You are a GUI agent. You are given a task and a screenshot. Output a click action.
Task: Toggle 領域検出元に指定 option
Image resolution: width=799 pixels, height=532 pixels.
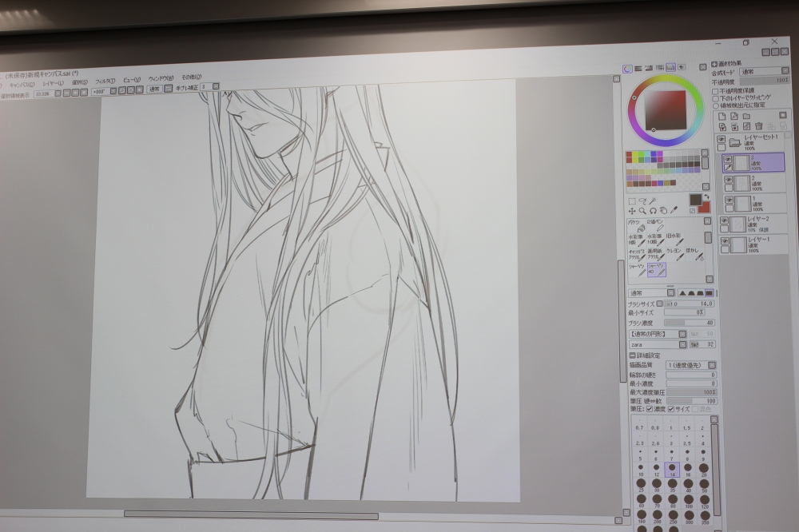[715, 105]
